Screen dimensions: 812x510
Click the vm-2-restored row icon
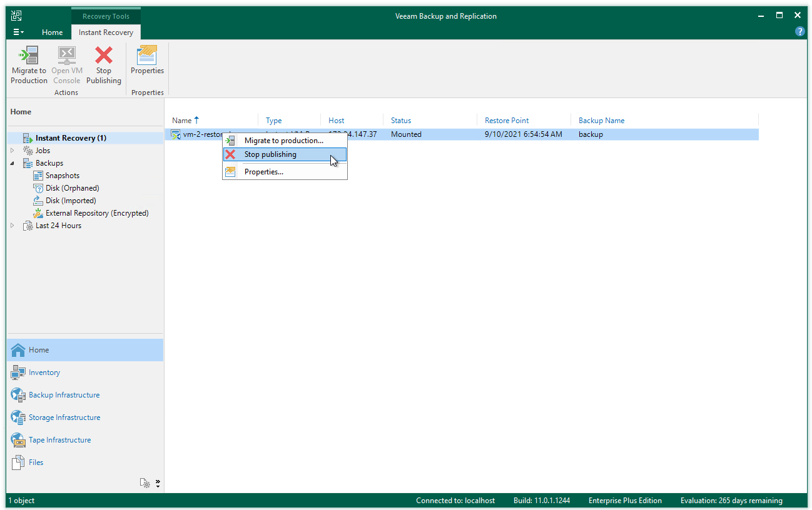[x=176, y=134]
